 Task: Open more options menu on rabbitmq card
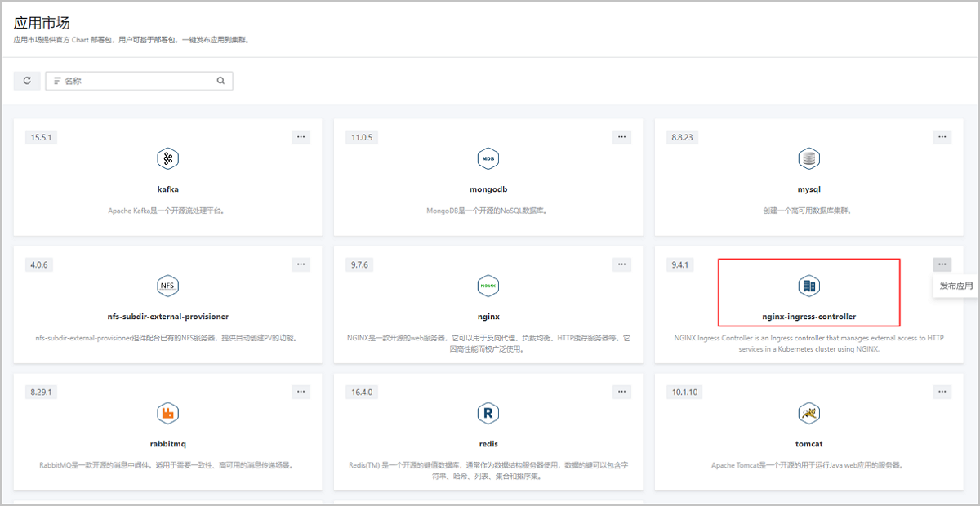coord(301,392)
